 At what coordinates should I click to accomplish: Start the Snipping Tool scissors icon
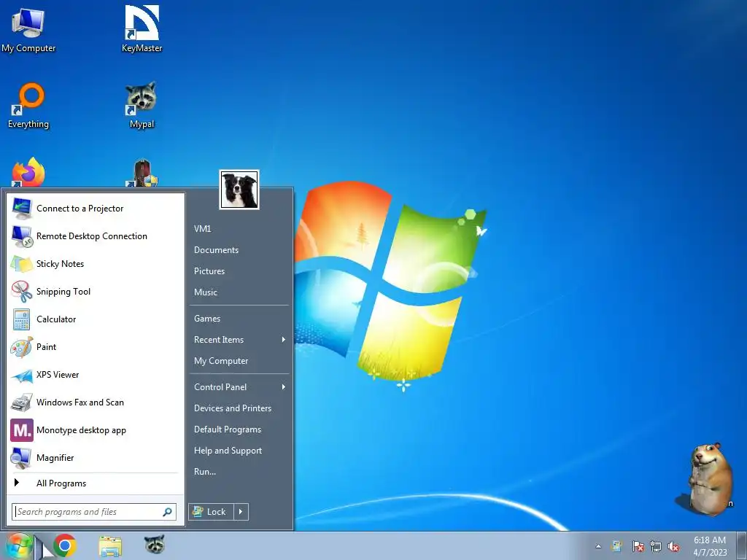click(x=22, y=292)
